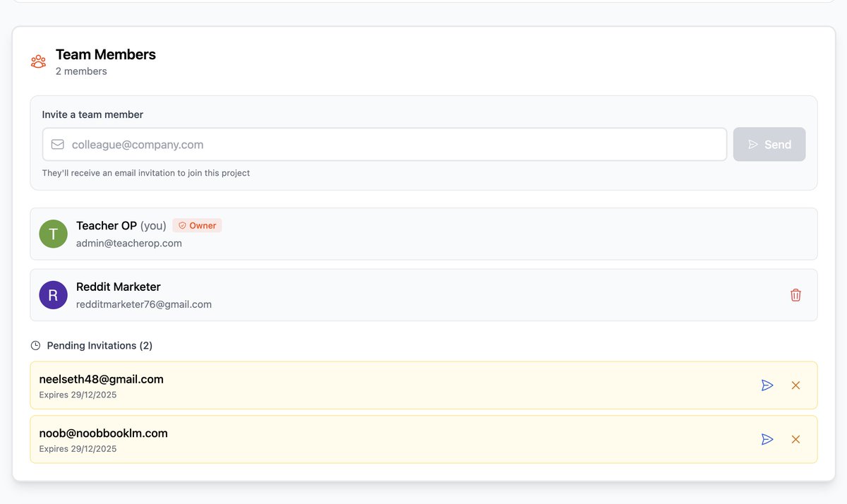The height and width of the screenshot is (504, 847).
Task: Click the Team Members heading
Action: [106, 54]
